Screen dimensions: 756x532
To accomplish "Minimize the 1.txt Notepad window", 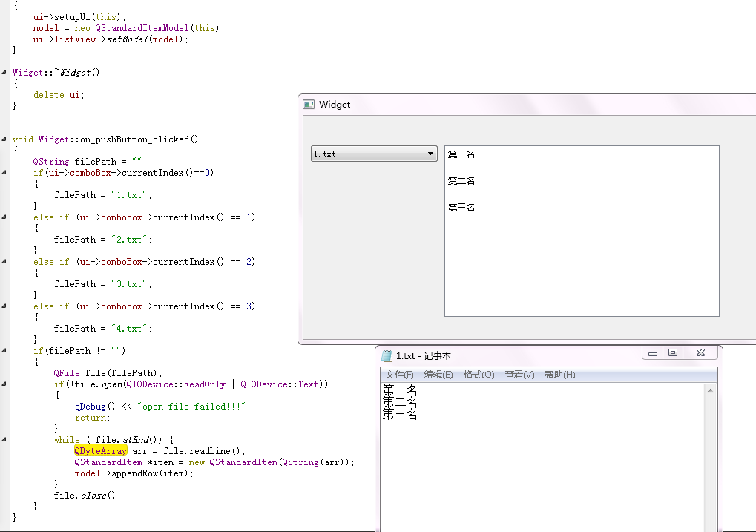I will tap(653, 353).
